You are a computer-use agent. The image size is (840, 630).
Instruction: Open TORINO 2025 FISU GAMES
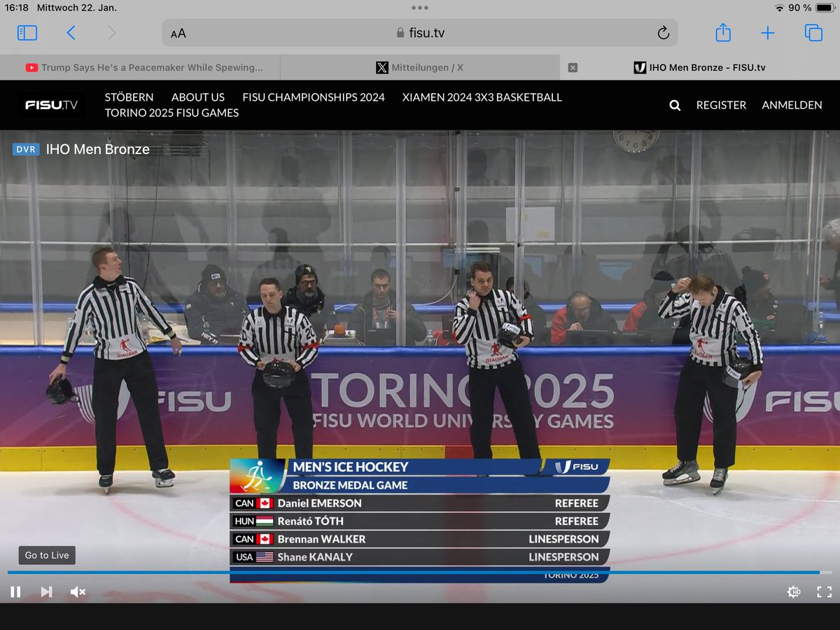click(x=171, y=113)
